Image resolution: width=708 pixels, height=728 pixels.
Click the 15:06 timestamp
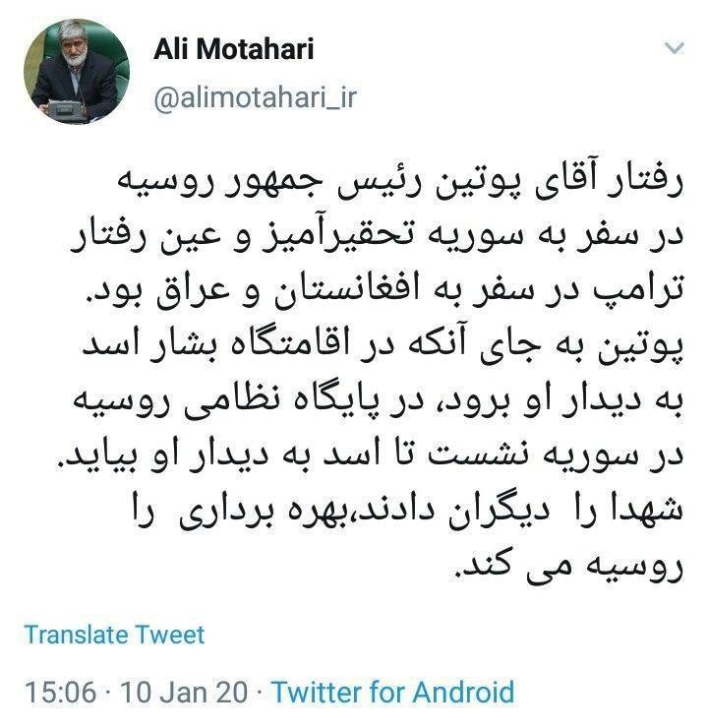61,693
